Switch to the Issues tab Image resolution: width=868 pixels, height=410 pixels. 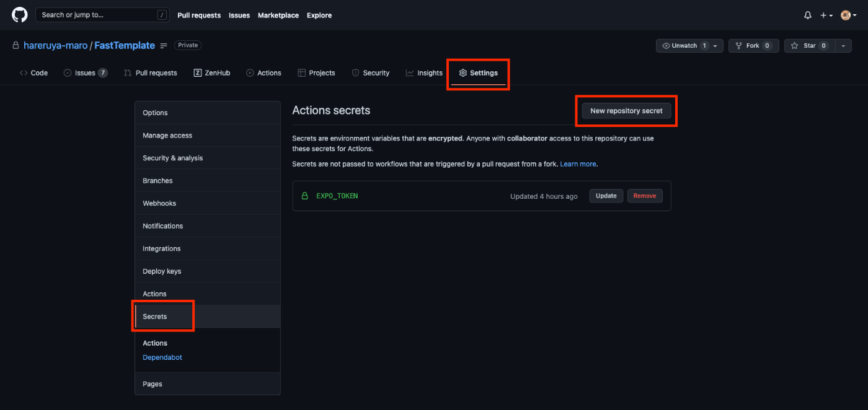tap(86, 73)
